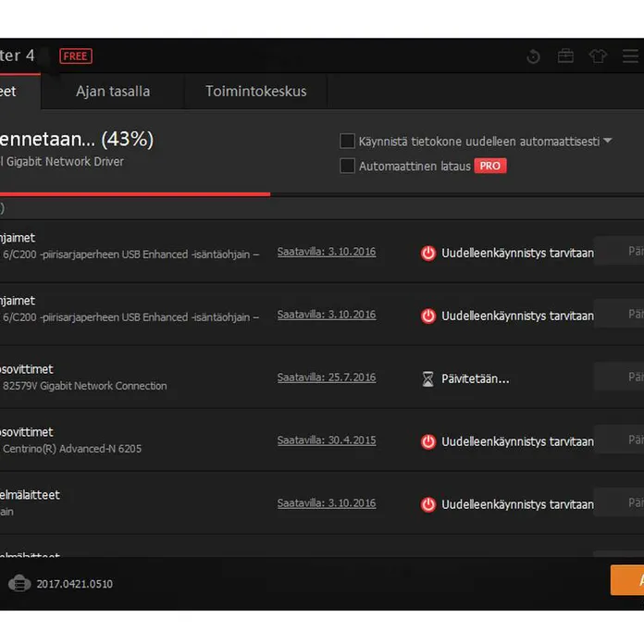Click Uudelleenkäynnistys tarvitaan status in first row
The width and height of the screenshot is (644, 644).
coord(517,253)
